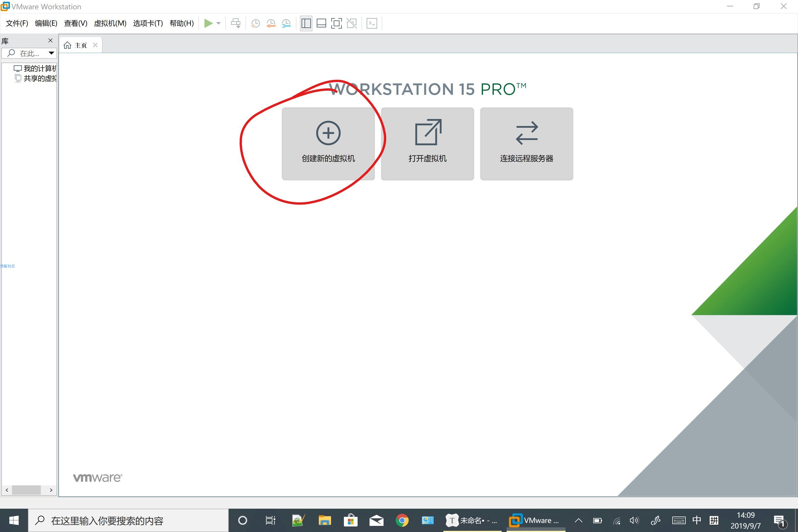Open Task View in the taskbar
Screen dimensions: 798x532
[270, 520]
